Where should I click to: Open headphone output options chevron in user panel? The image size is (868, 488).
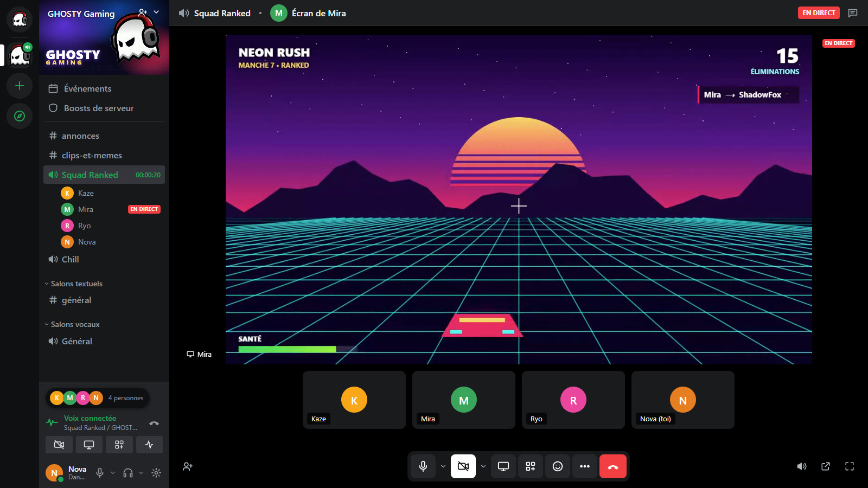tap(141, 473)
